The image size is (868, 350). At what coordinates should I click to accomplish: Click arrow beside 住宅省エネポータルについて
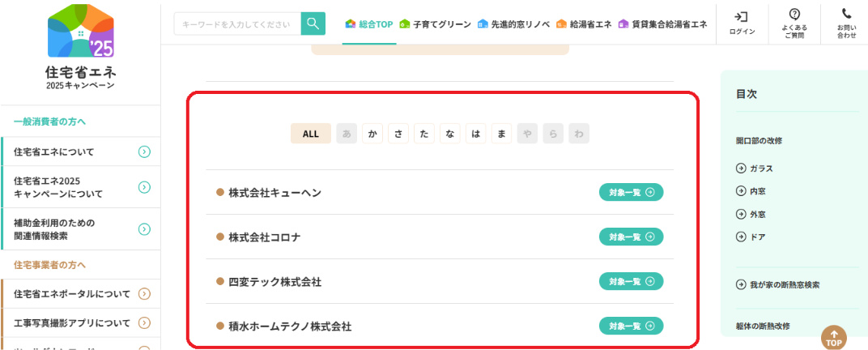(x=144, y=293)
